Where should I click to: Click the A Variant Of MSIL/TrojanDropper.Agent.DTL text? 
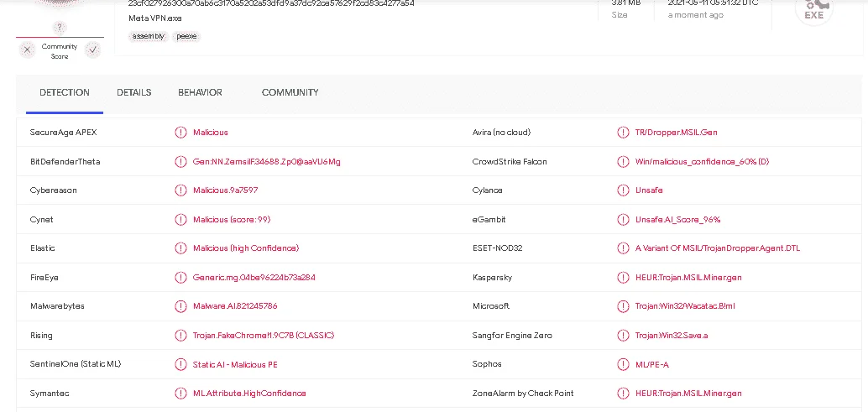718,248
